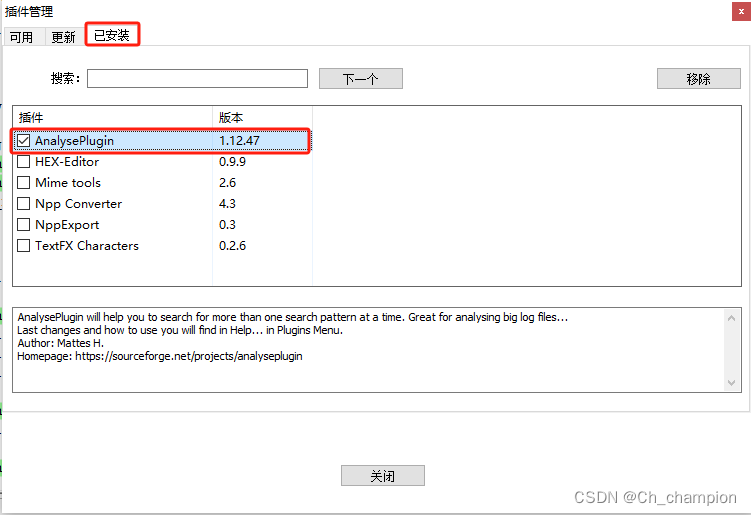Select the NppExport plugin name
This screenshot has width=751, height=515.
(67, 225)
